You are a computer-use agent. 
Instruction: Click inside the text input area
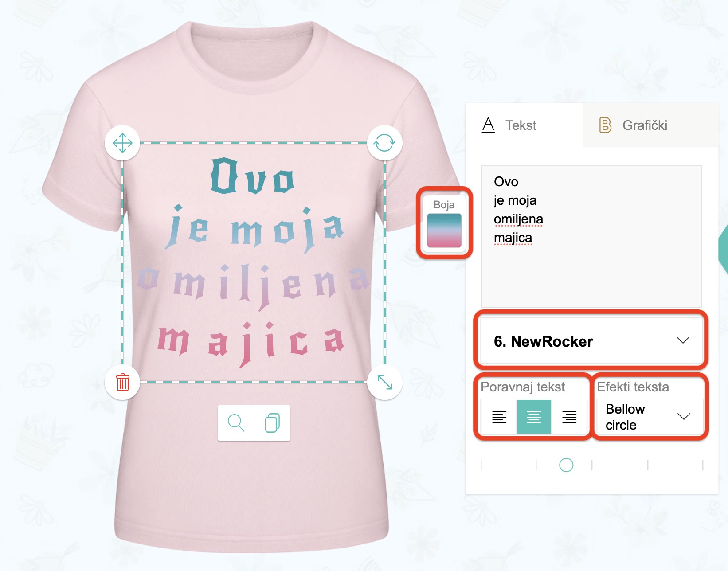(x=591, y=237)
